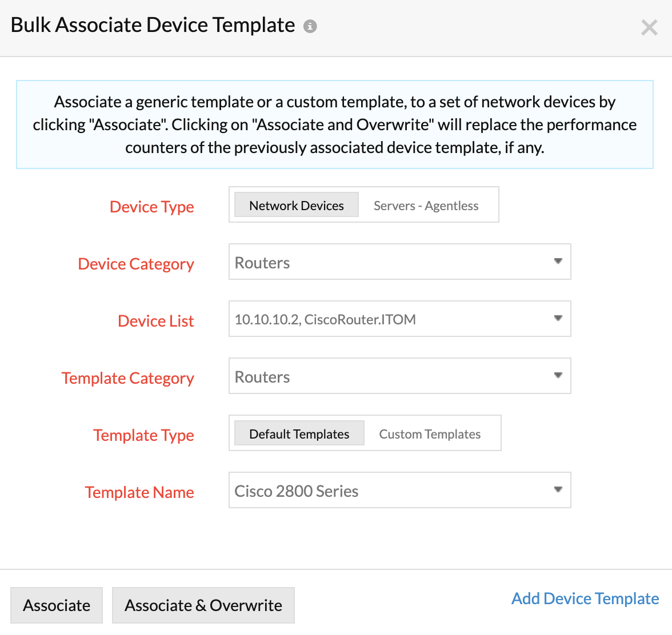The height and width of the screenshot is (635, 672).
Task: Open the Device Category Routers dropdown arrow
Action: [558, 262]
